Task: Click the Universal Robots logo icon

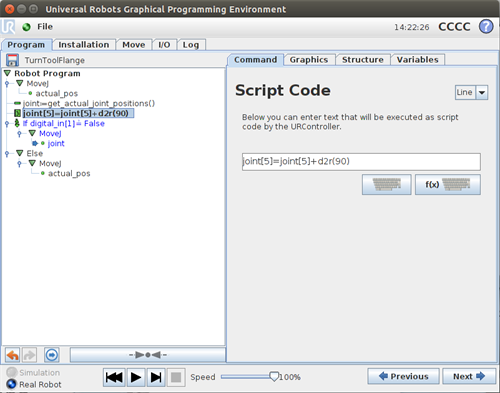Action: (8, 27)
